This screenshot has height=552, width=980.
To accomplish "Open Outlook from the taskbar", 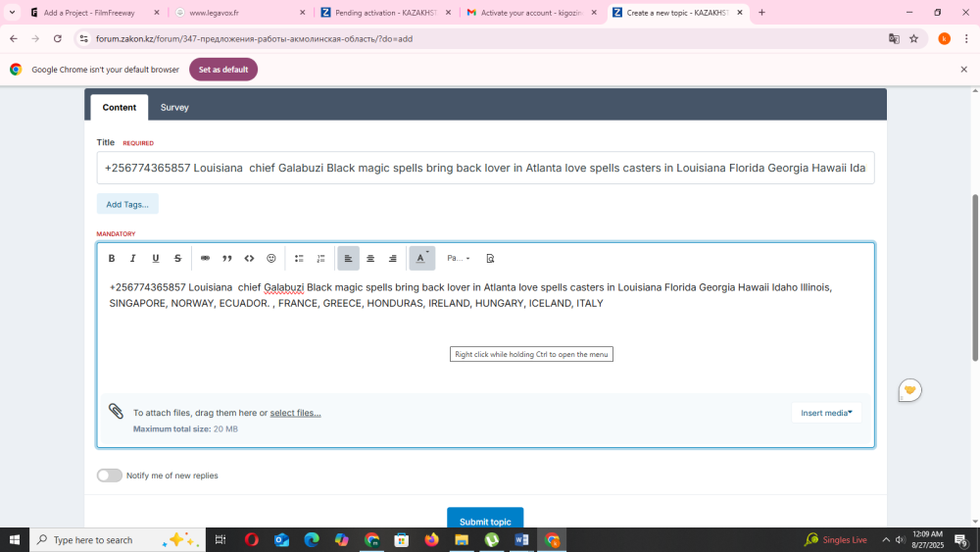I will pos(282,539).
